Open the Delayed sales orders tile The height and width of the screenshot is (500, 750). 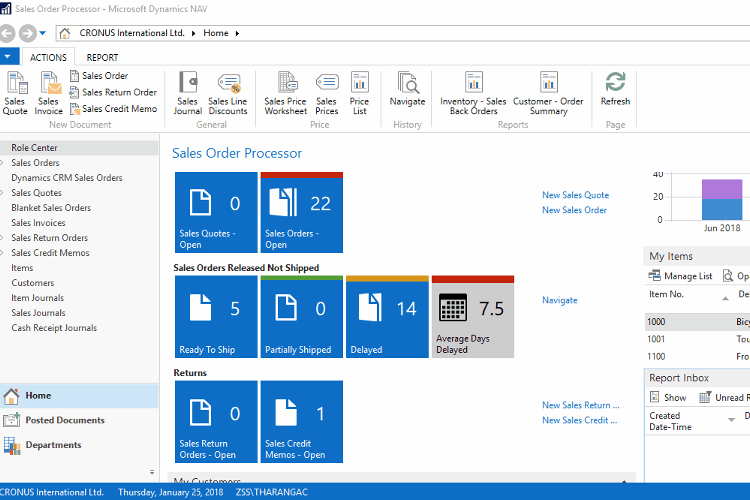(x=387, y=318)
